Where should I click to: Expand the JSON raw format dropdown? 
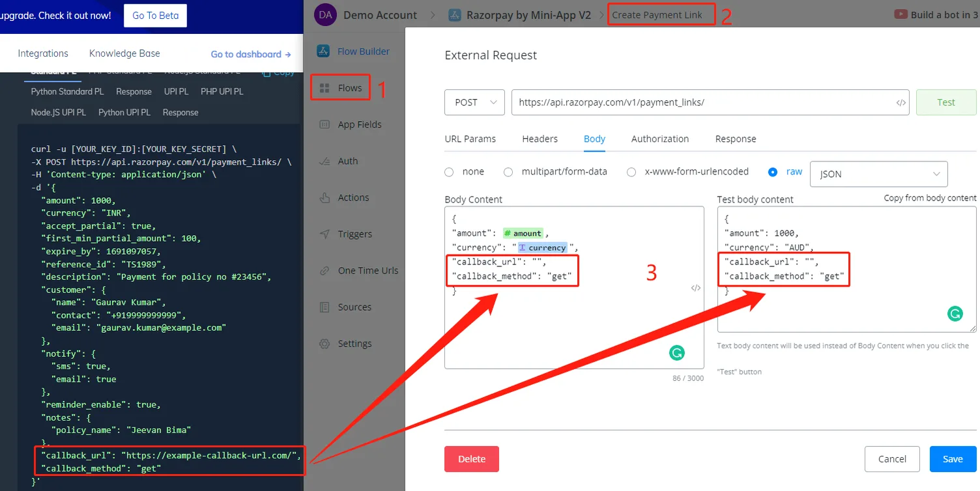(878, 174)
